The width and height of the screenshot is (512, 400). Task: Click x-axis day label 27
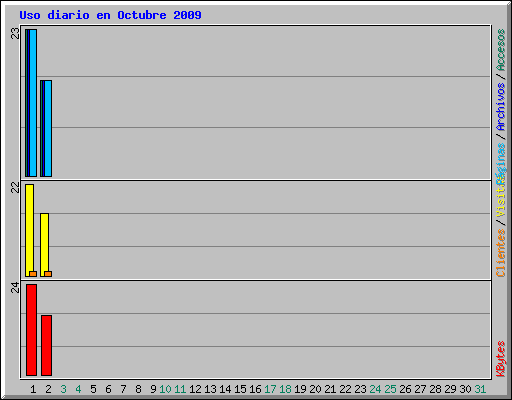point(420,389)
